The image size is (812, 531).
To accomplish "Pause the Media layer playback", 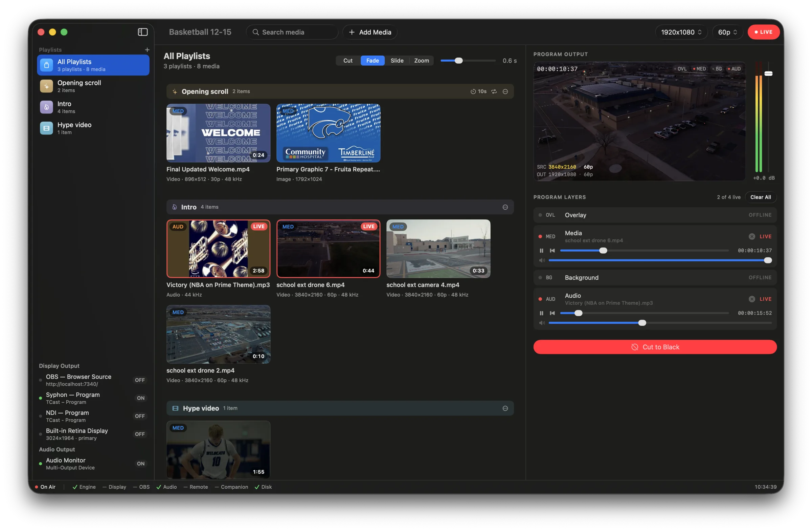I will tap(541, 251).
